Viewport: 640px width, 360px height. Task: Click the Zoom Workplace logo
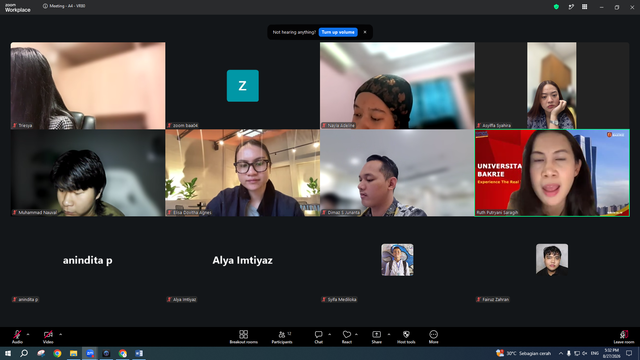click(18, 7)
